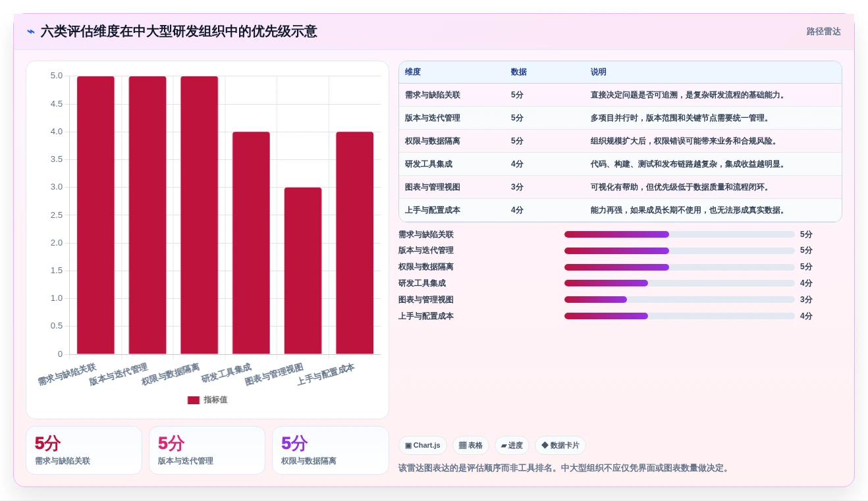Click the 研发工具集成 bar in chart
The image size is (868, 501).
(x=251, y=243)
